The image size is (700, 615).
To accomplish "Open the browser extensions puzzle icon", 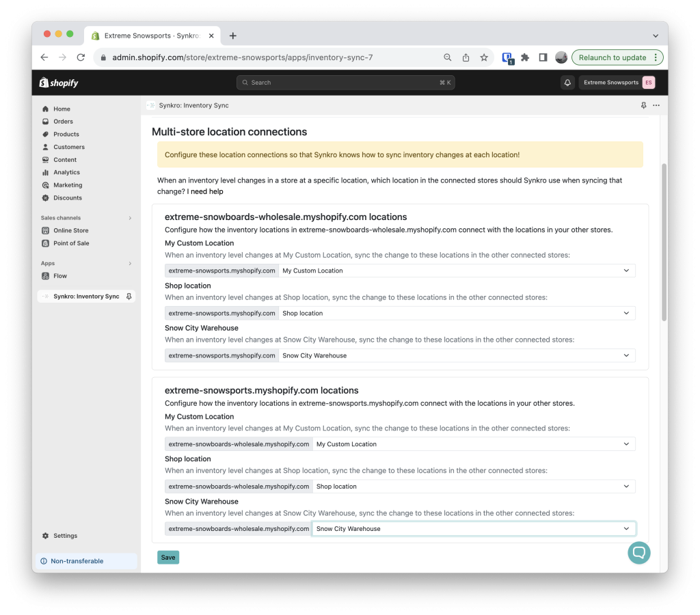I will (525, 57).
